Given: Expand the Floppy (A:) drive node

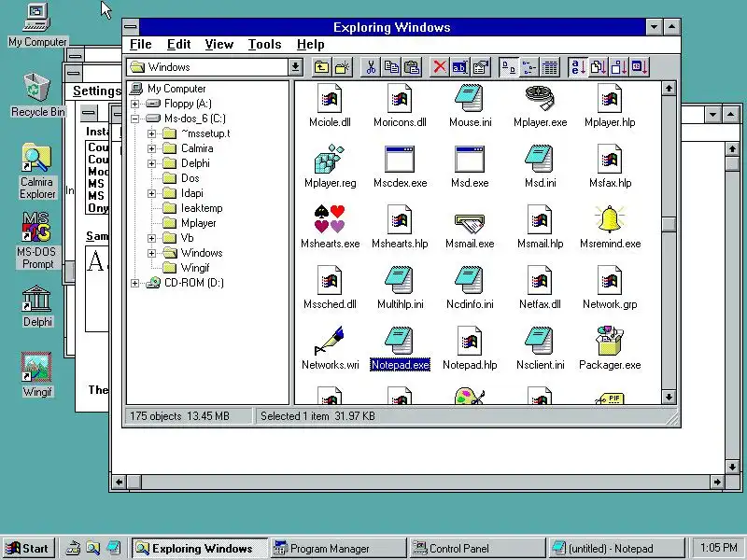Looking at the screenshot, I should point(134,104).
